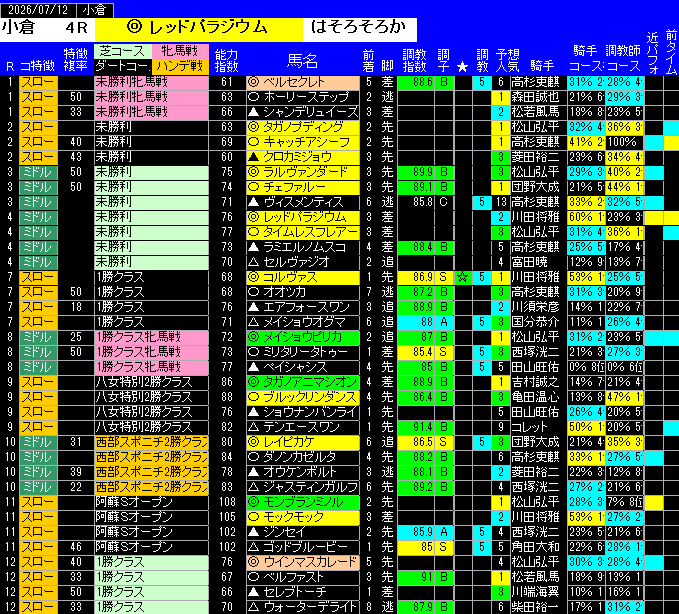Click jockey 角田大和

(x=538, y=547)
